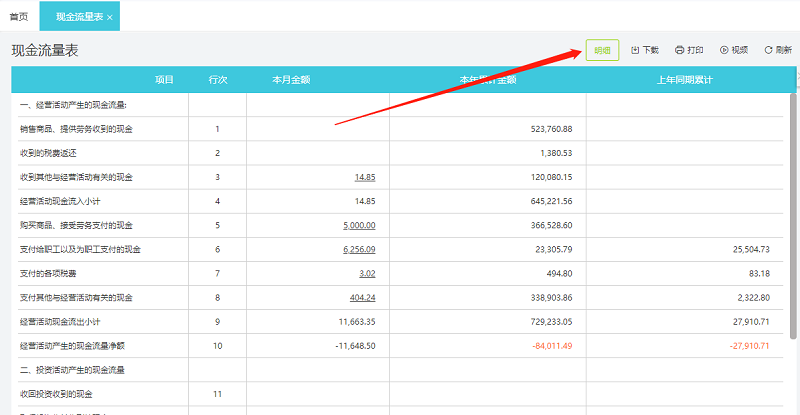Click the 729,233.05 yearly amount cell

(551, 322)
